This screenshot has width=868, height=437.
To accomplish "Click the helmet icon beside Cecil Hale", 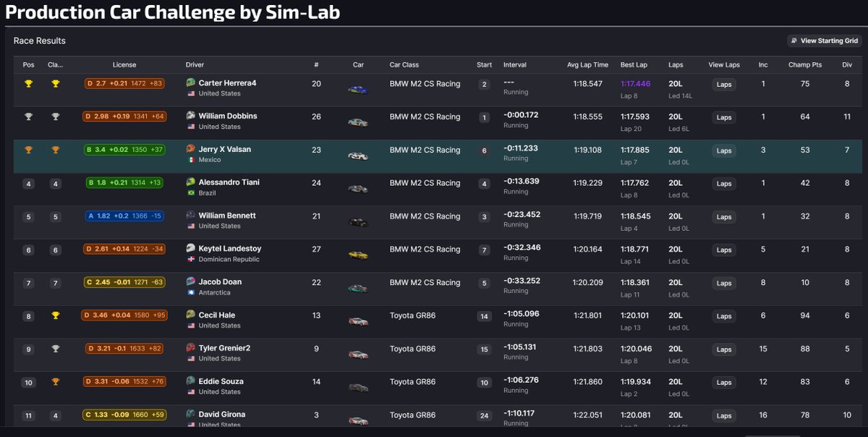I will click(x=191, y=315).
